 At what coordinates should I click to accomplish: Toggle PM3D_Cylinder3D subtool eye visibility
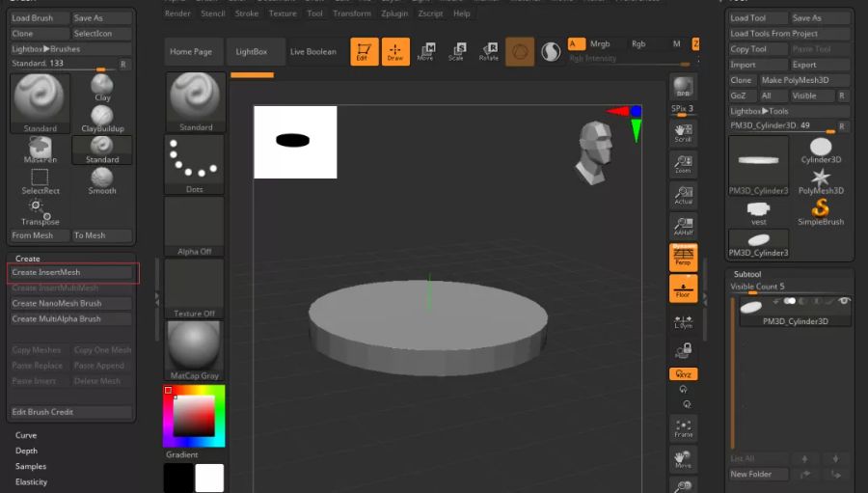click(844, 301)
